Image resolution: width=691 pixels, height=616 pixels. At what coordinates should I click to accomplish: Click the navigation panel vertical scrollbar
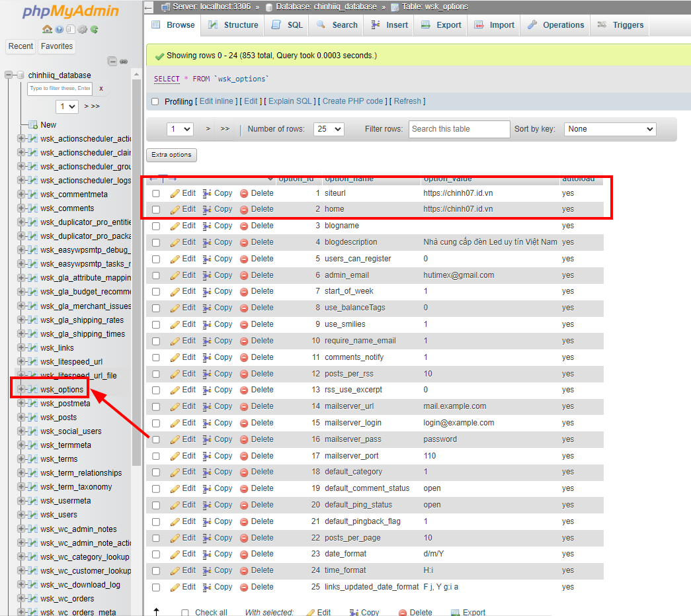click(136, 272)
